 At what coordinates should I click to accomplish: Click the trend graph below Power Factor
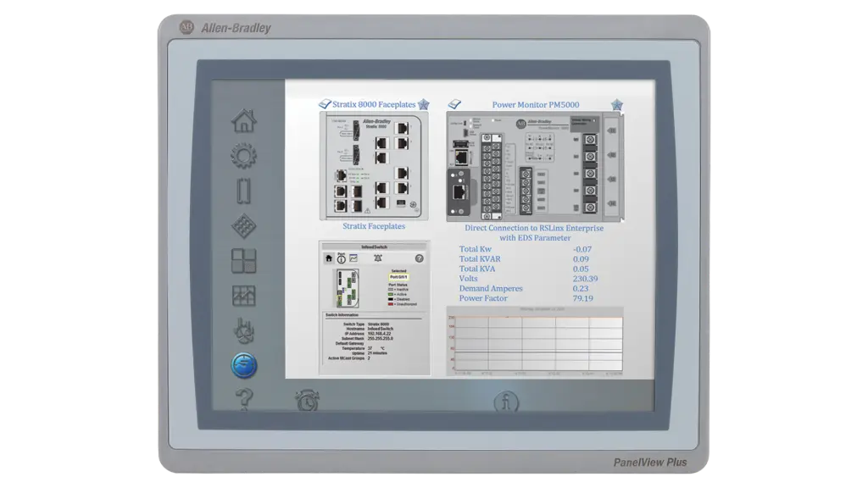(x=534, y=339)
